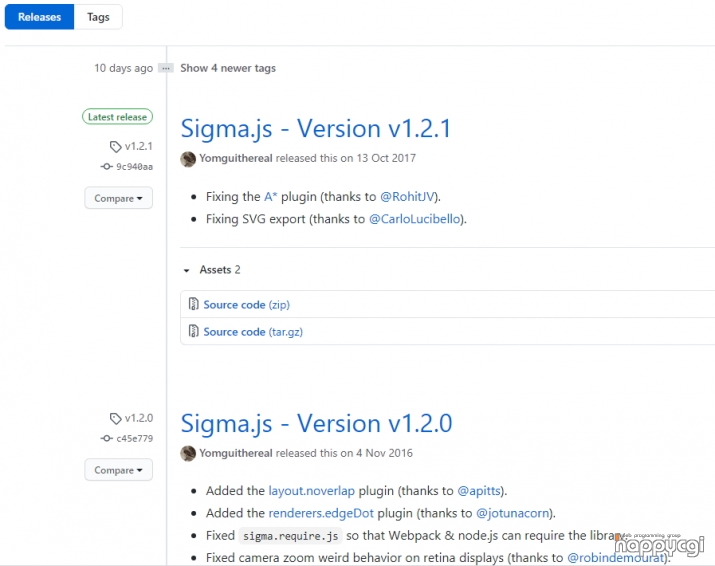Download Source code (tar.gz)
715x566 pixels.
tap(253, 332)
